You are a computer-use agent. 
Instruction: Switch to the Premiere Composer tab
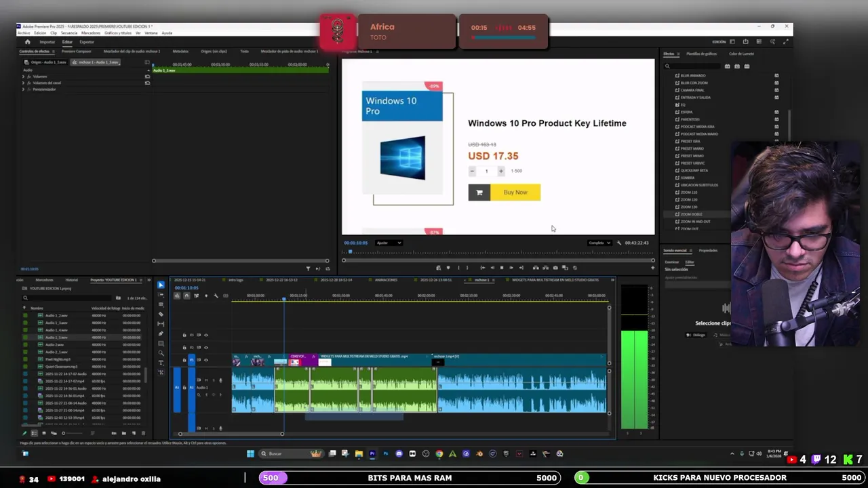click(x=76, y=52)
